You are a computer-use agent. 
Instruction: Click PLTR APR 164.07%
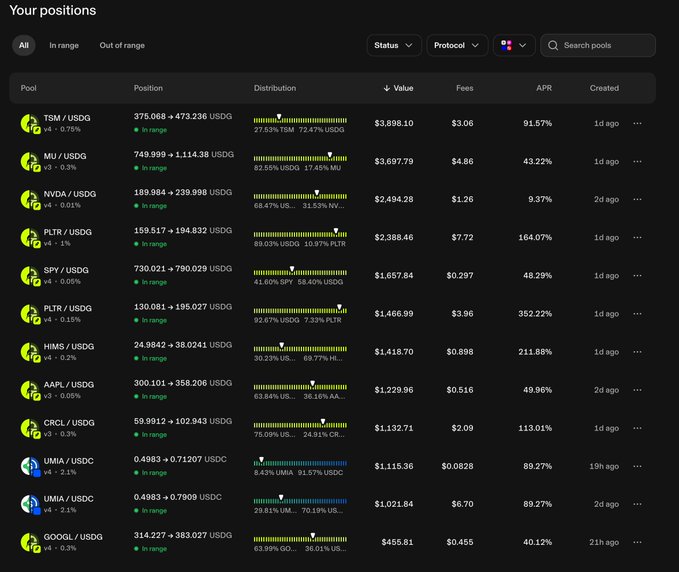click(x=535, y=238)
